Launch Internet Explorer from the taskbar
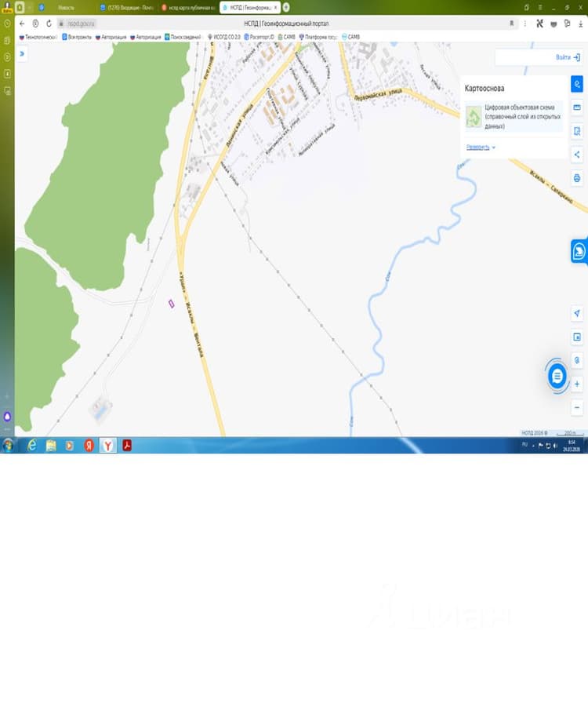The height and width of the screenshot is (714, 588). pos(31,446)
